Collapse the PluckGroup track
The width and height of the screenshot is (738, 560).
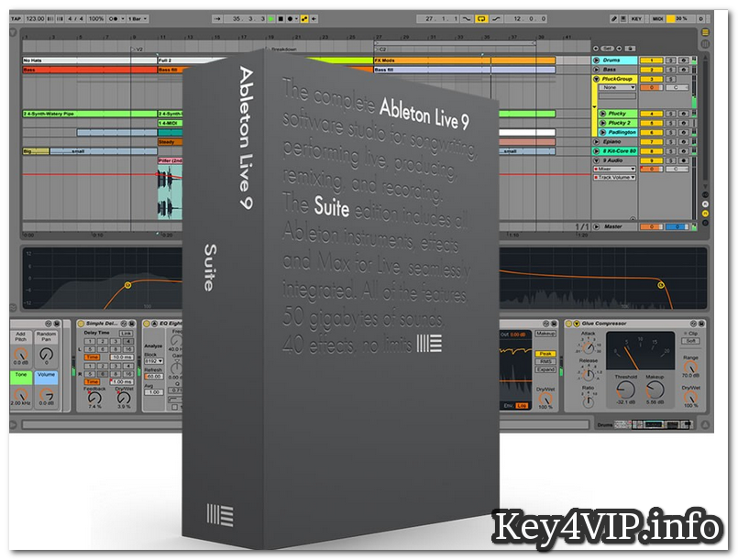597,80
